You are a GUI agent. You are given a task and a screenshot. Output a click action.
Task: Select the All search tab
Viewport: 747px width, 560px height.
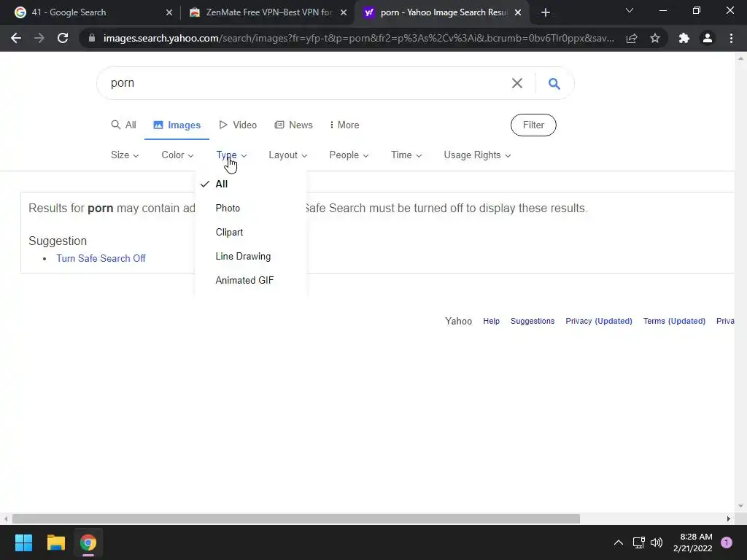coord(123,125)
